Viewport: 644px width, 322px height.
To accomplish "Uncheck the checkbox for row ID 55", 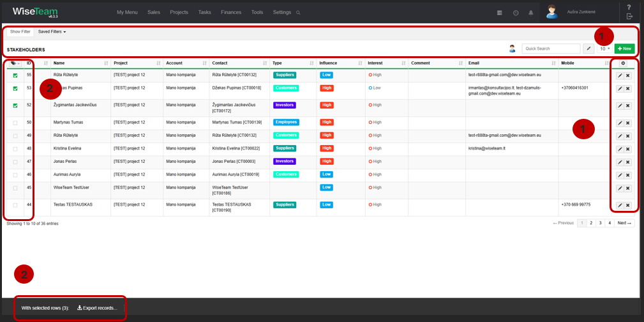I will pyautogui.click(x=15, y=75).
